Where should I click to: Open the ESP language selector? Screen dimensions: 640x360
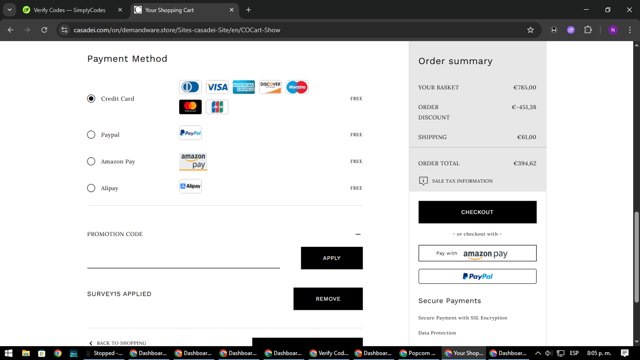[x=574, y=353]
